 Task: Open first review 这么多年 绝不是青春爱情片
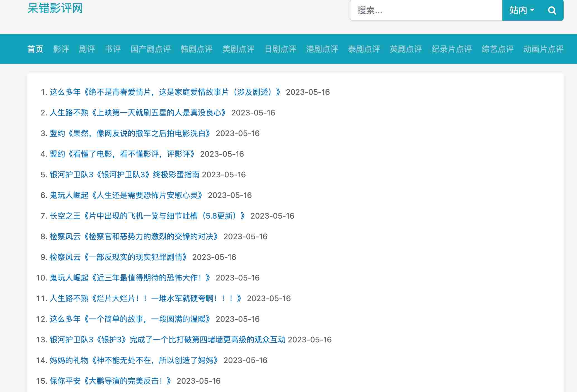[x=165, y=92]
